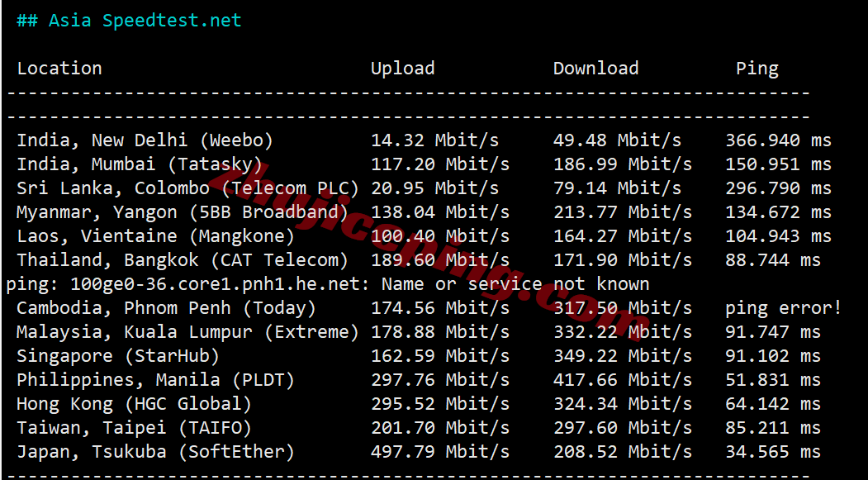
Task: Click the Download column header
Action: 595,69
